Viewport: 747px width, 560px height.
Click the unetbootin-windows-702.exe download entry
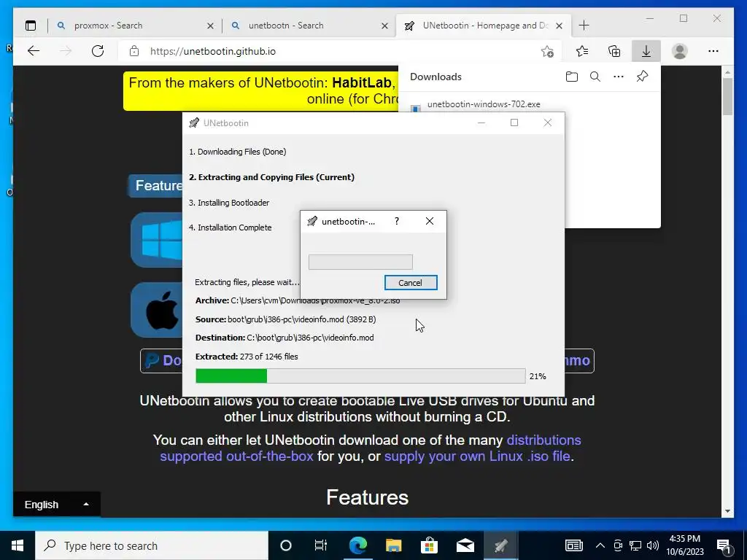(484, 104)
